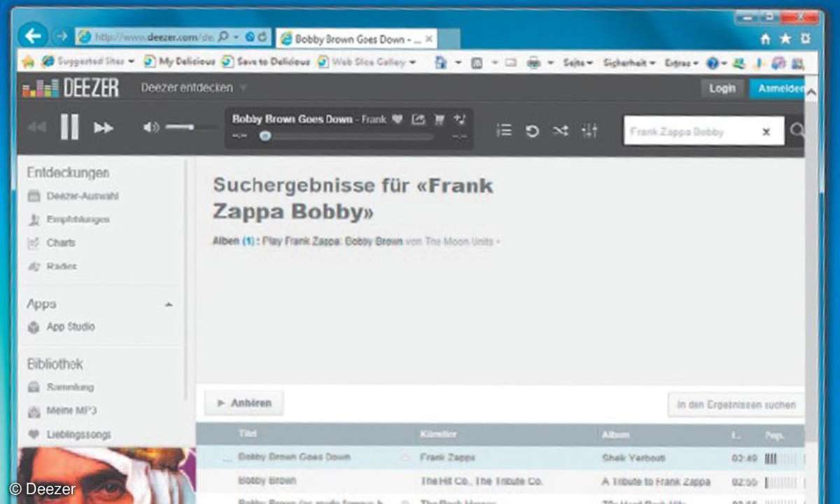Open Charts in the sidebar
The height and width of the screenshot is (504, 840).
[x=51, y=243]
